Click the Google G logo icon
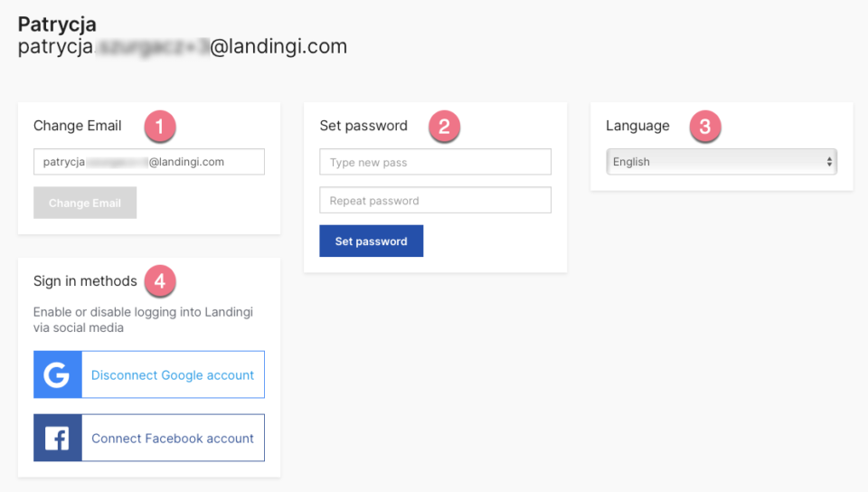868x492 pixels. pos(58,374)
